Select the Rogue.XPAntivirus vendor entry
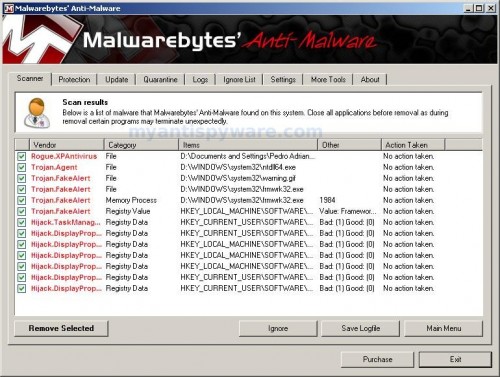Viewport: 500px width, 377px height. (64, 156)
